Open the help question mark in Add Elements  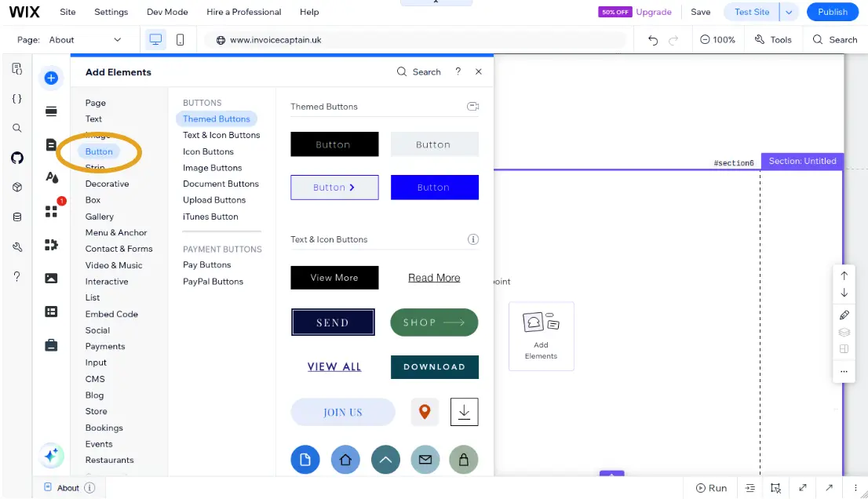point(458,71)
